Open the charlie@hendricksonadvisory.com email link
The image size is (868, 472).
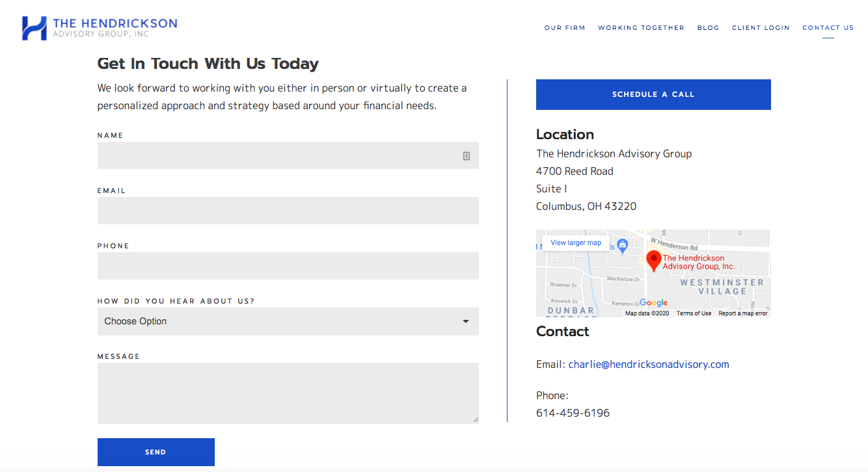tap(649, 364)
